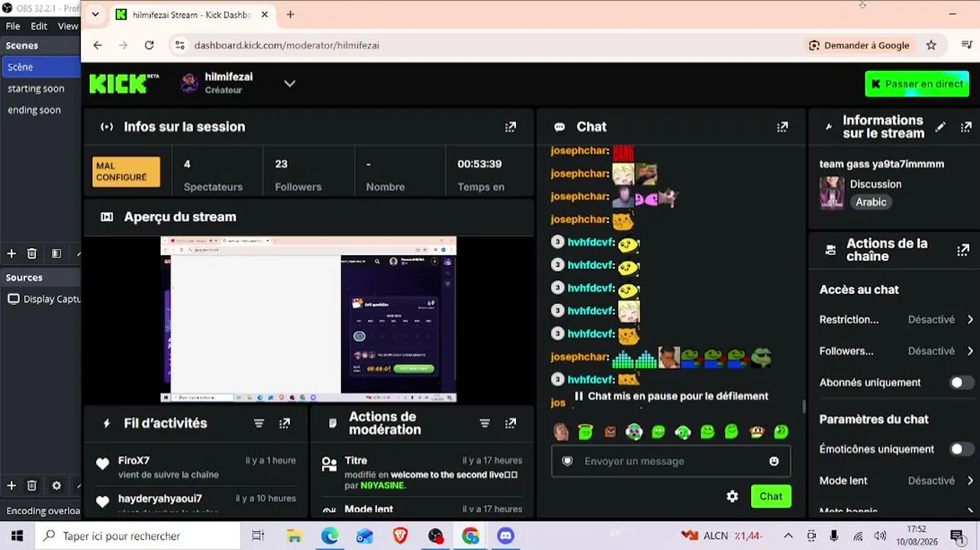Select the Scène scene in OBS
The height and width of the screenshot is (550, 980).
tap(40, 67)
